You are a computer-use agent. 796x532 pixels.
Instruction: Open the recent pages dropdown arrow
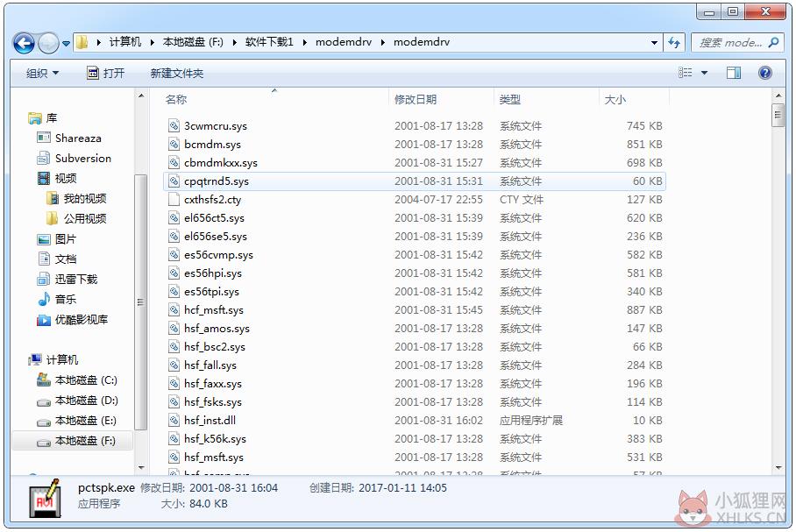(66, 44)
